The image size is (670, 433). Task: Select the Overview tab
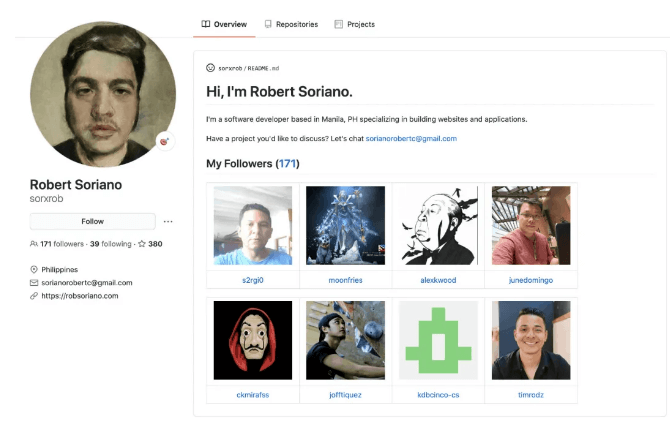tap(224, 24)
